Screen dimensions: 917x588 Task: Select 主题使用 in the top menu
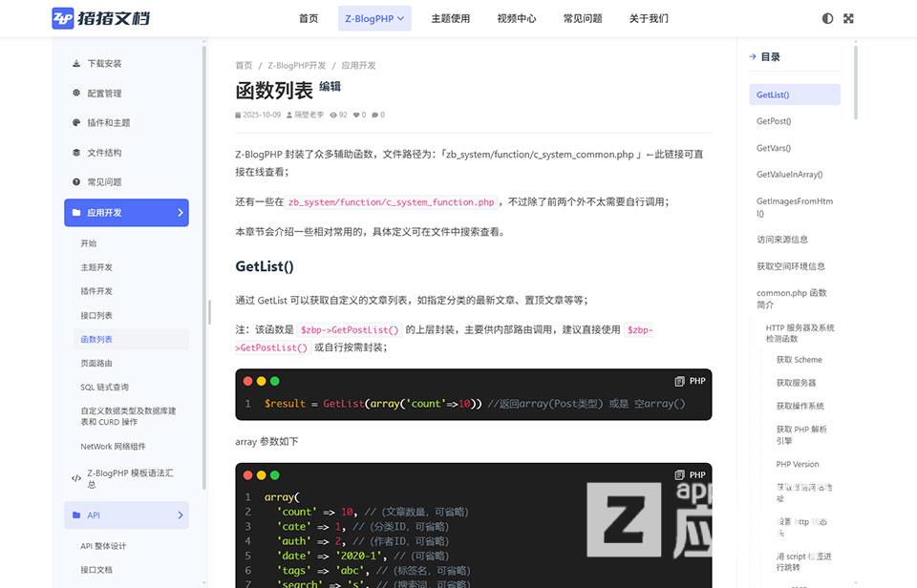click(450, 17)
